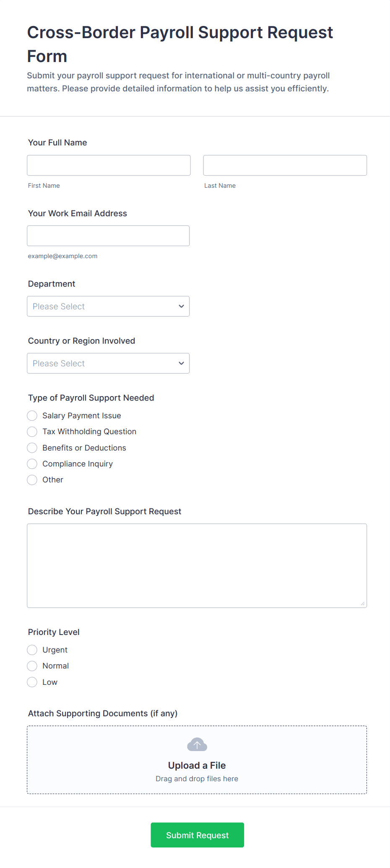Select Low priority option
The height and width of the screenshot is (868, 390).
coord(32,682)
